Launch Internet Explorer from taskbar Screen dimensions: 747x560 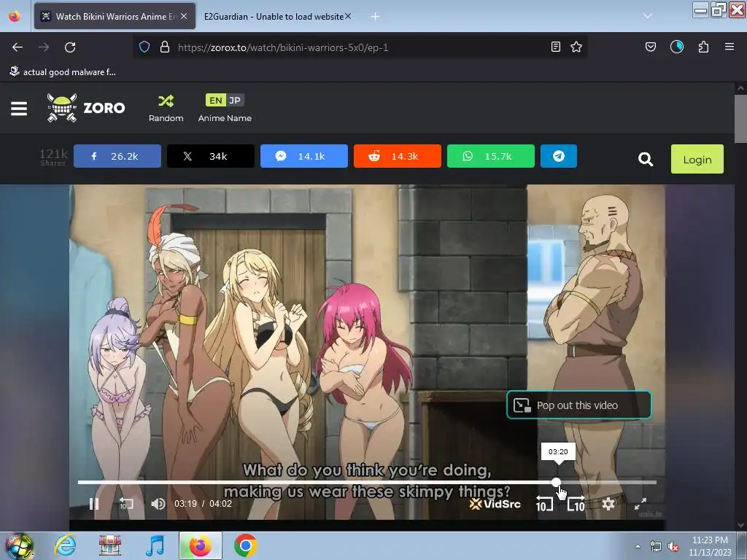click(x=65, y=545)
